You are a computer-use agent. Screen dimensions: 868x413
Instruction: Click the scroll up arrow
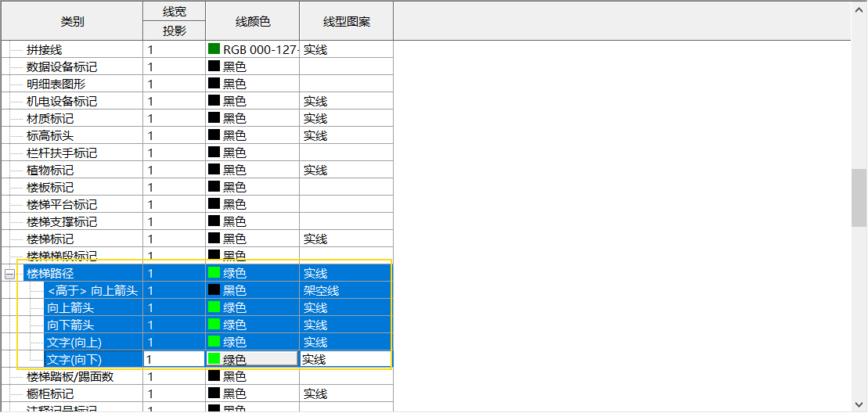click(x=859, y=9)
